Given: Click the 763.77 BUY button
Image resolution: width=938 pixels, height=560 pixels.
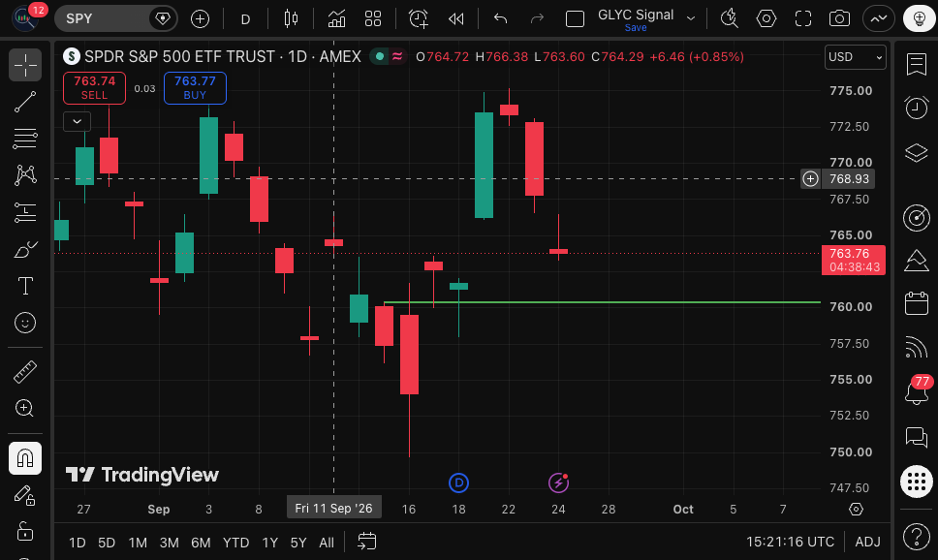Looking at the screenshot, I should coord(195,88).
